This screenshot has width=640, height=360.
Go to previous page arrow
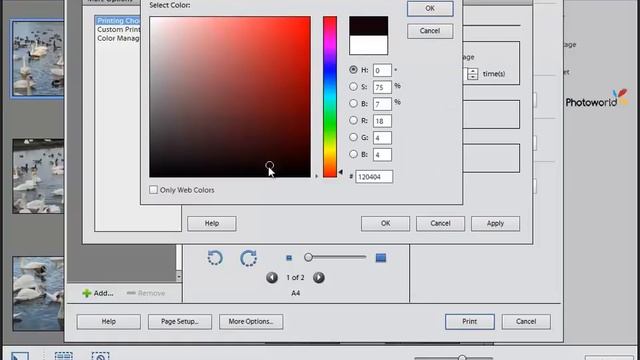point(272,278)
